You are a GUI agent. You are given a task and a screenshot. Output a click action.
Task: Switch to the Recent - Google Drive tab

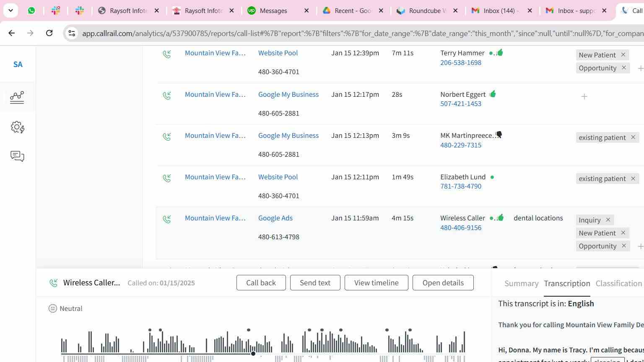tap(353, 10)
